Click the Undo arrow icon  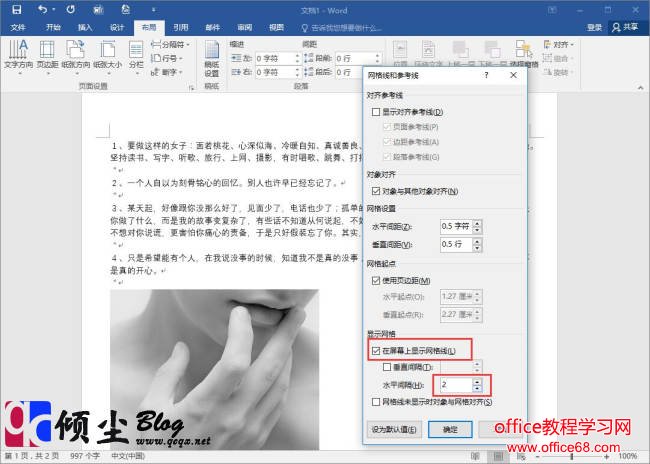point(43,9)
